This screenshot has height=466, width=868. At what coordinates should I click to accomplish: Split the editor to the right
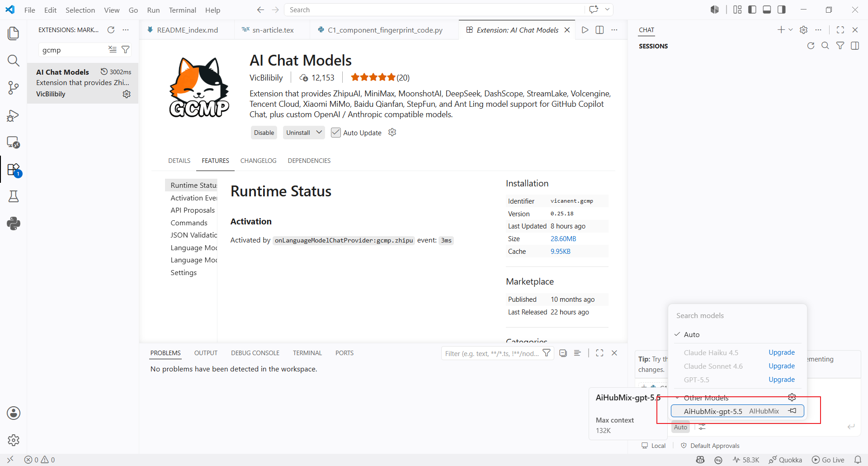point(599,30)
